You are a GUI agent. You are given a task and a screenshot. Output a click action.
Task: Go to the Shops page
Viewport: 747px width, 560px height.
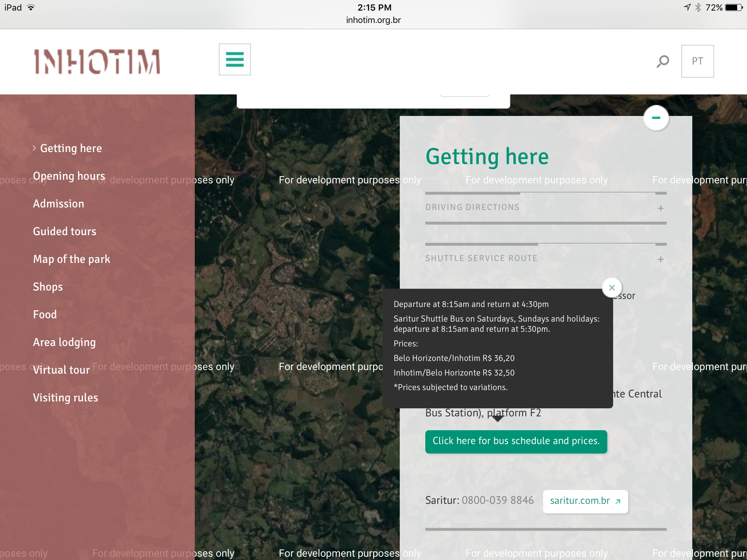(48, 287)
